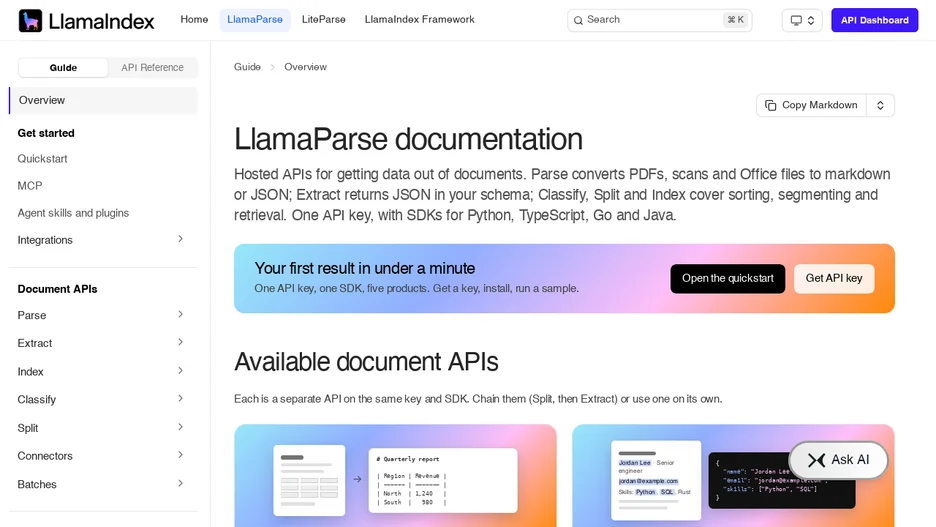936x527 pixels.
Task: Click the LlamaIndex llama logo icon
Action: point(30,20)
